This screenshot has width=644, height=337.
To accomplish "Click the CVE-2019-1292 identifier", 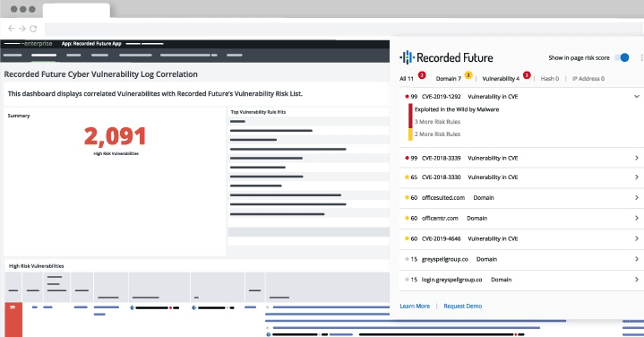I will click(441, 97).
